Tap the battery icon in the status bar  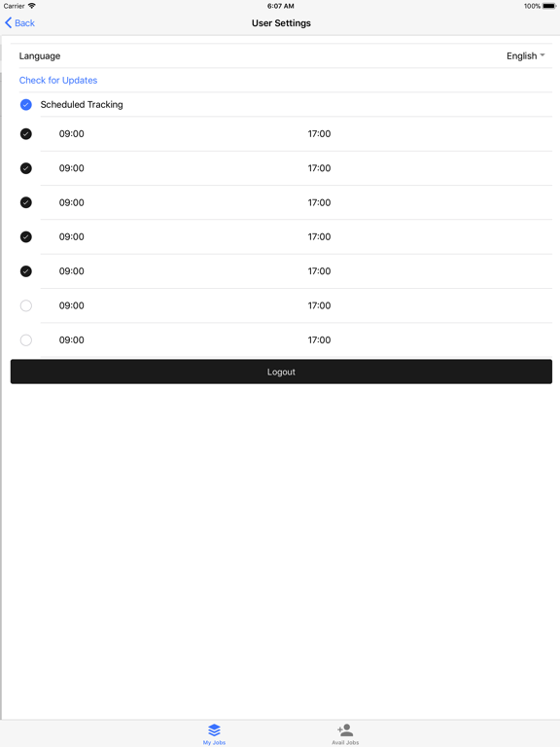[549, 6]
